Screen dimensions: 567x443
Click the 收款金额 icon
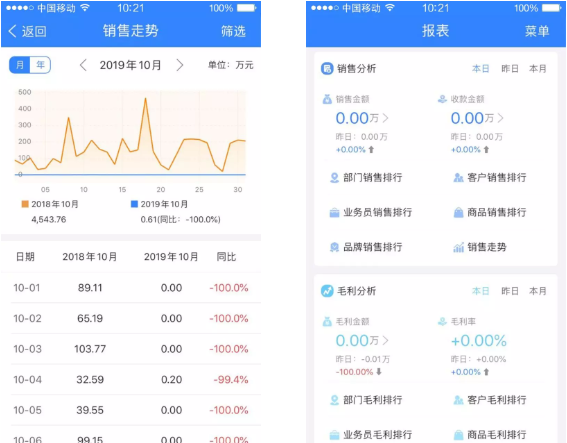tap(442, 99)
